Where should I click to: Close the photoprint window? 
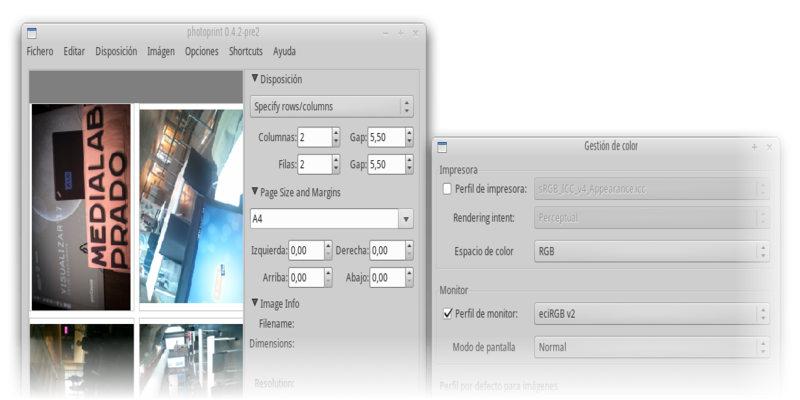(415, 33)
